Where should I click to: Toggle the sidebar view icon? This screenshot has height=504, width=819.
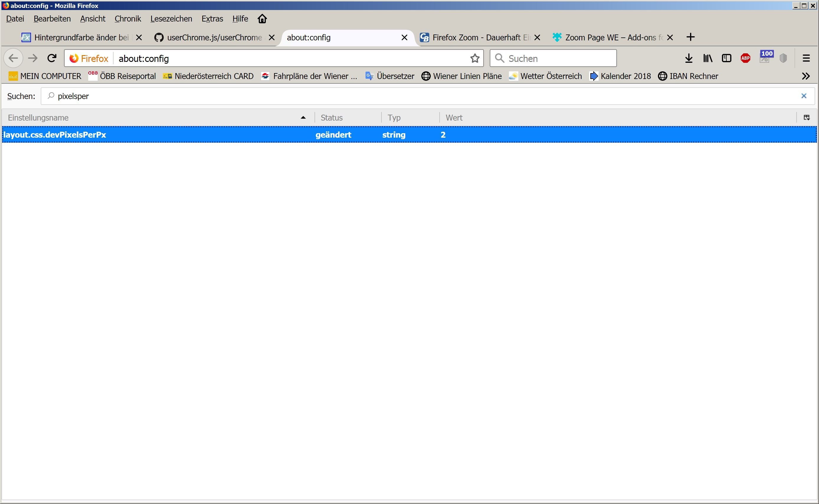point(726,58)
